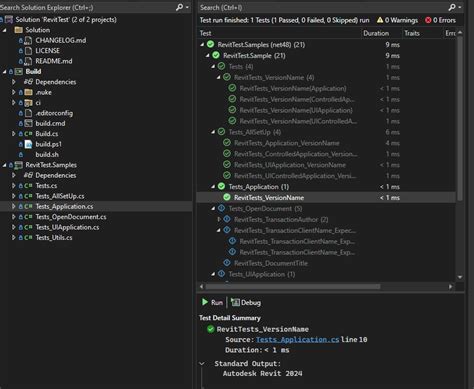The height and width of the screenshot is (389, 474).
Task: Click the green passed icon in Test Detail Summary
Action: [x=211, y=329]
